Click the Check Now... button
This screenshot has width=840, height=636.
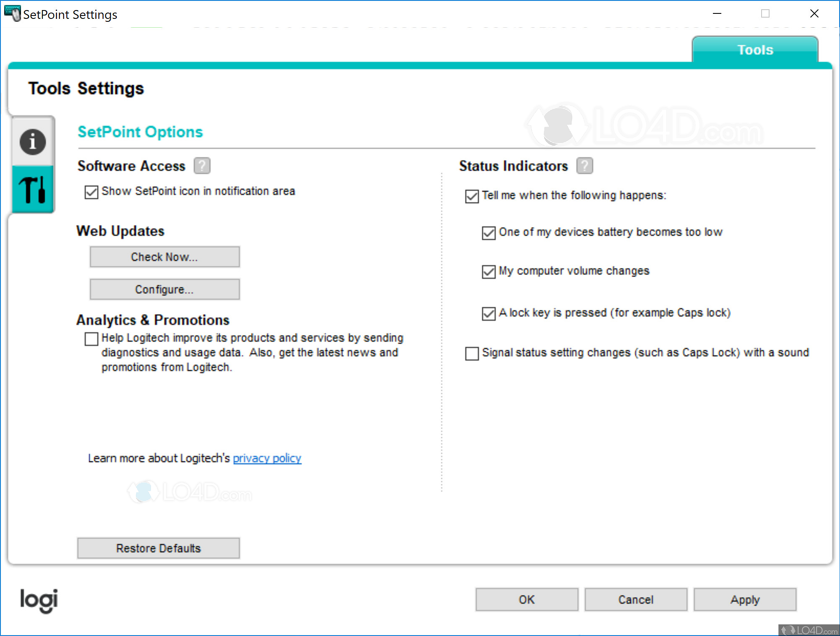[165, 257]
